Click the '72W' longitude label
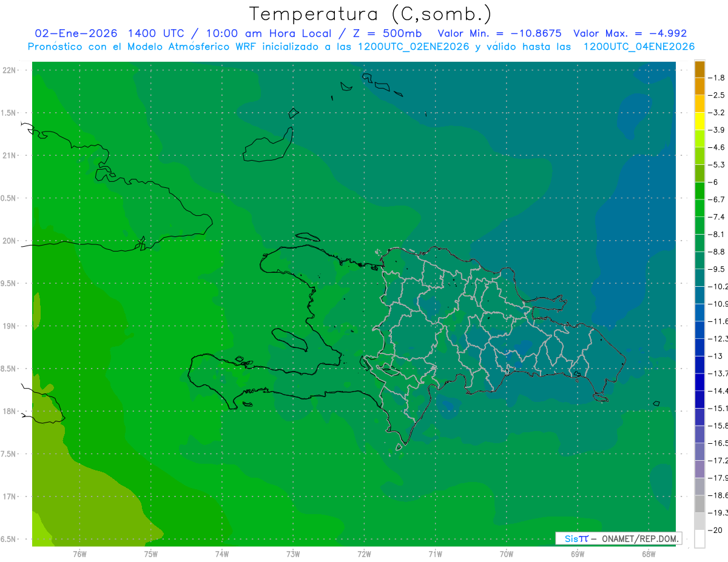Image resolution: width=728 pixels, height=562 pixels. point(364,554)
